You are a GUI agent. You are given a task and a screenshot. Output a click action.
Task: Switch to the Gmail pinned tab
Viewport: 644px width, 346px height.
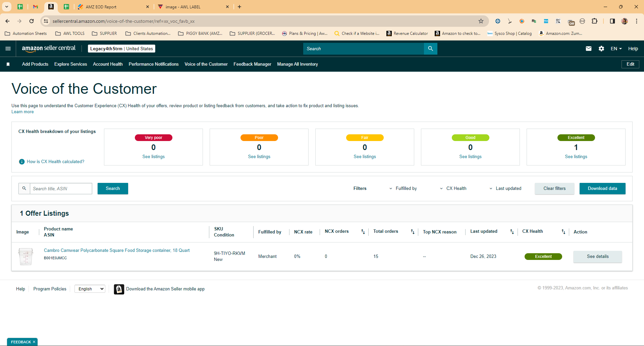[x=36, y=7]
